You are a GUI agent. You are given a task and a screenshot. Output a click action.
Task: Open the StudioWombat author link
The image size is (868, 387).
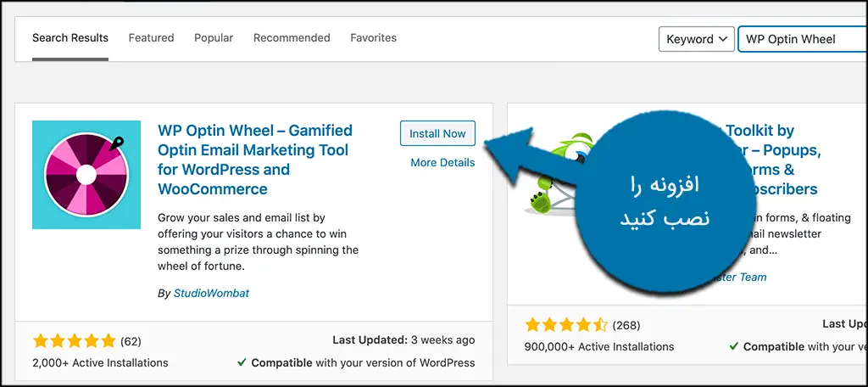tap(211, 294)
